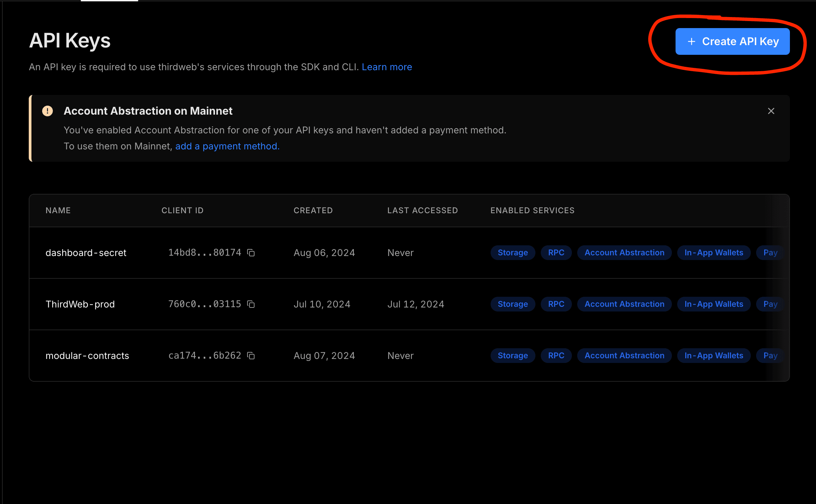Click the Storage badge for dashboard-secret
This screenshot has height=504, width=816.
512,253
